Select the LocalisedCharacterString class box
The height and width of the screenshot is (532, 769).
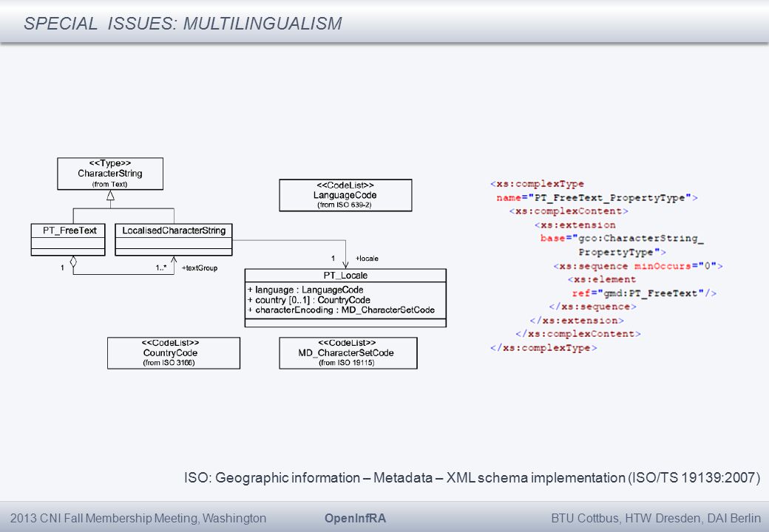coord(174,239)
